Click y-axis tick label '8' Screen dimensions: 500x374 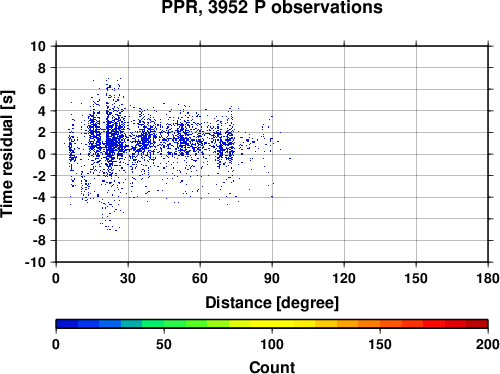42,68
